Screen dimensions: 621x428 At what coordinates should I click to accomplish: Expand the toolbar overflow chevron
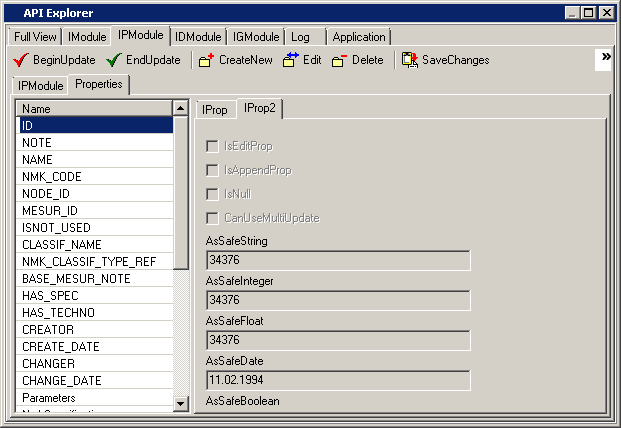click(605, 59)
